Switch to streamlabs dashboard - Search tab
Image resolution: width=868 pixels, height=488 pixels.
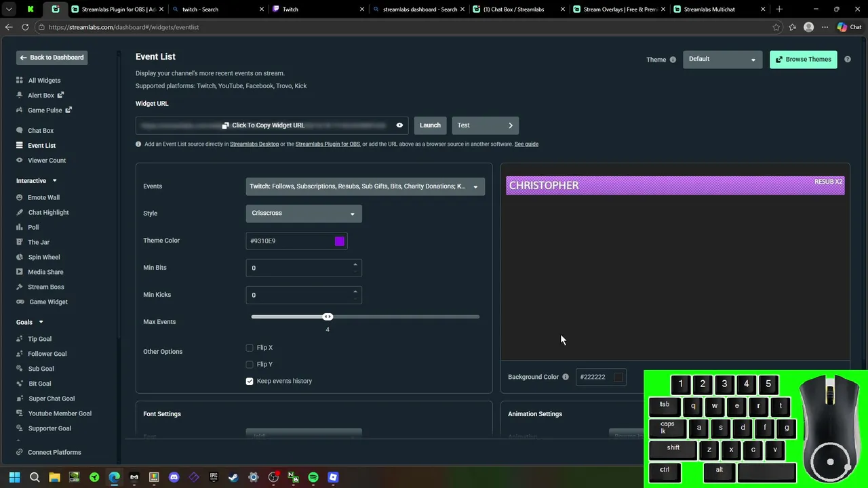pos(418,9)
